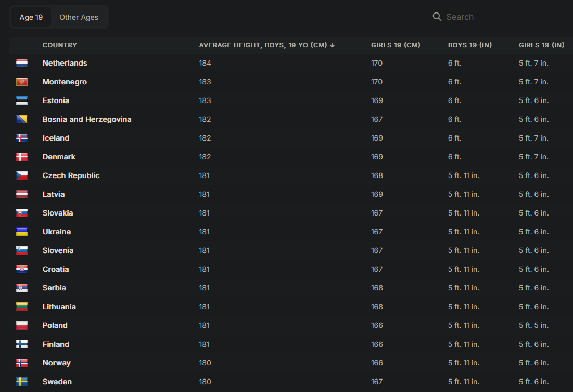Image resolution: width=573 pixels, height=392 pixels.
Task: Click Netherlands girls height value 170
Action: pos(377,64)
